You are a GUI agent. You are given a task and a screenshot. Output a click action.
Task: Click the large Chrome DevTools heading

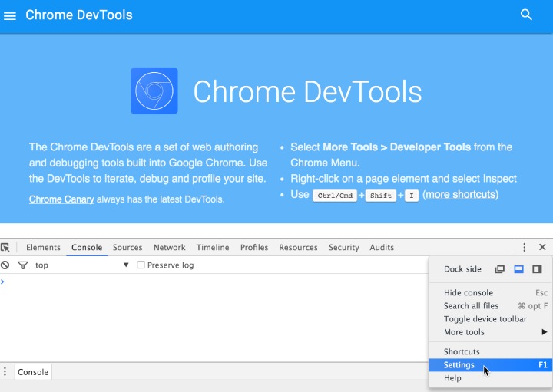point(307,91)
